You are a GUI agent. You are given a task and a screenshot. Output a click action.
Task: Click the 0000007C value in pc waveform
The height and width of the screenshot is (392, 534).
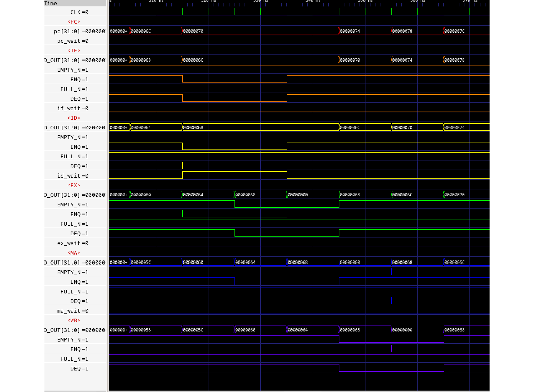[454, 31]
